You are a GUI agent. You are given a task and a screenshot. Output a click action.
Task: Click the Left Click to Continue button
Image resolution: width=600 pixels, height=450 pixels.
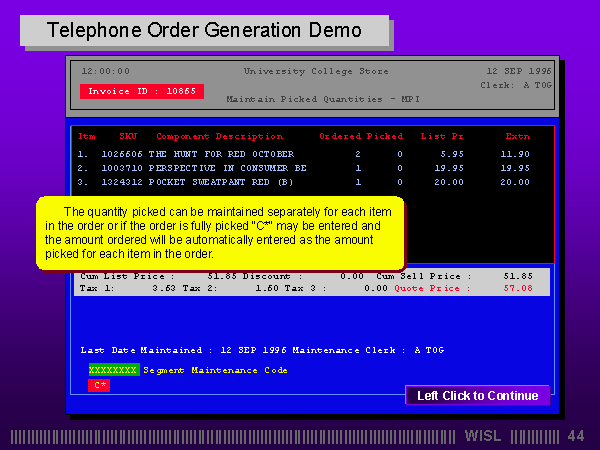477,396
